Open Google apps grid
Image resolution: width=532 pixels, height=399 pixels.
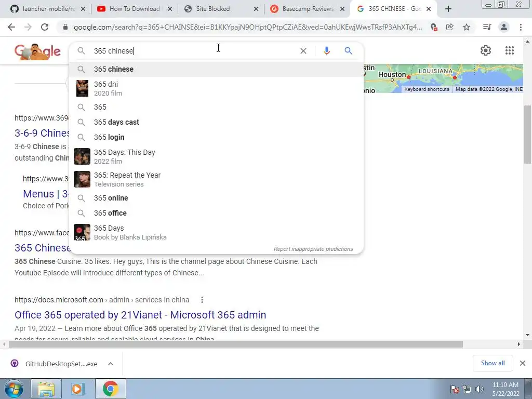coord(509,50)
